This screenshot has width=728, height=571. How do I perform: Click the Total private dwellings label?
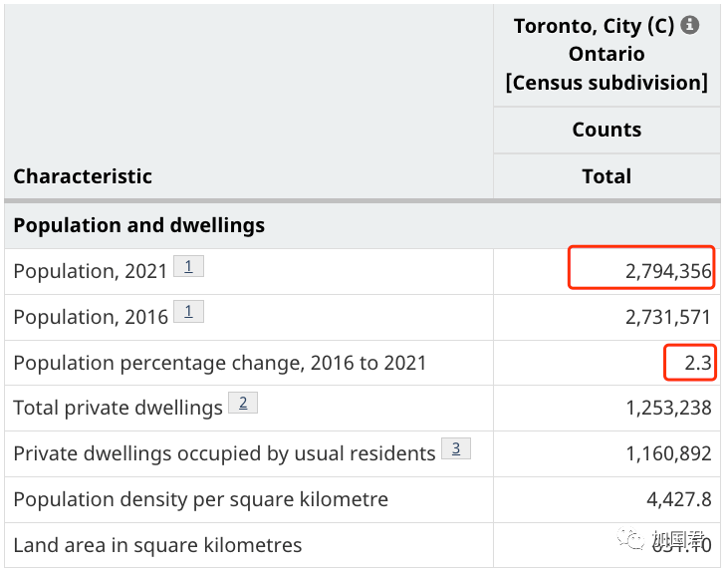click(x=118, y=408)
